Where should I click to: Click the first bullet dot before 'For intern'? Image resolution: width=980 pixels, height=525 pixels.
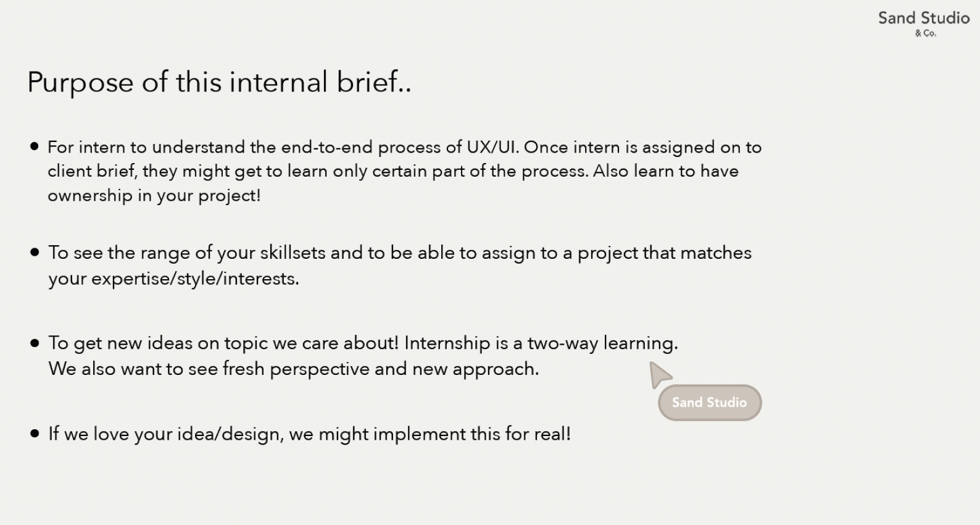[x=35, y=146]
